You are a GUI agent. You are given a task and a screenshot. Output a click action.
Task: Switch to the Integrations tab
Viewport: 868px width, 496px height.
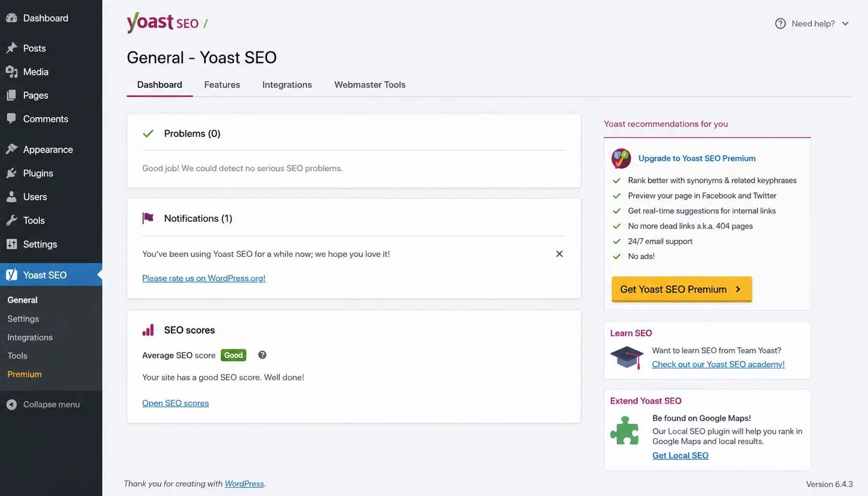(287, 85)
